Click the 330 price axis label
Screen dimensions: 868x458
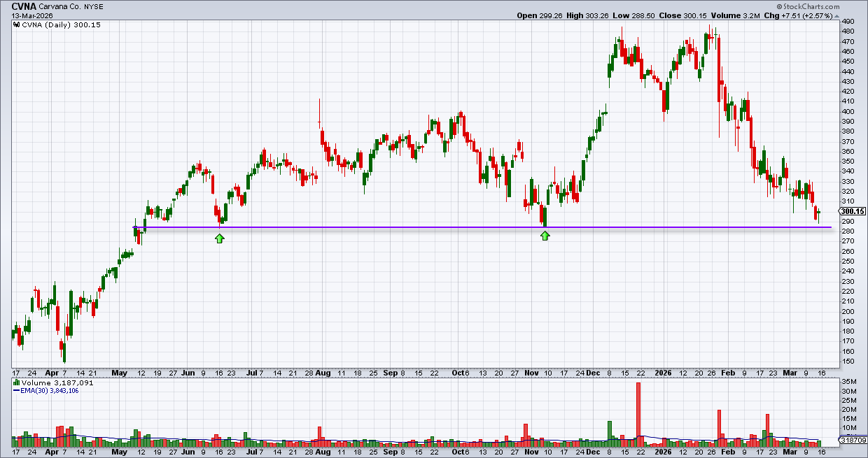pos(848,181)
